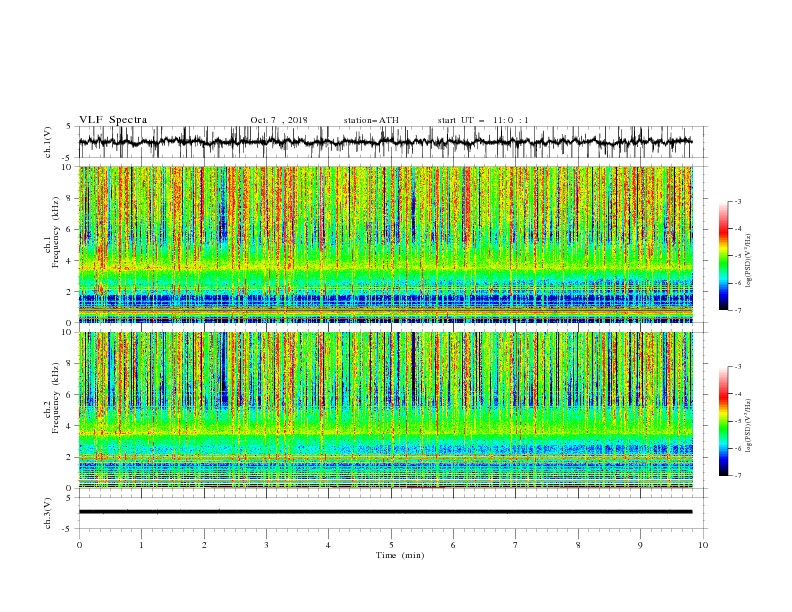
Task: Click the time axis tick label "8"
Action: point(578,545)
